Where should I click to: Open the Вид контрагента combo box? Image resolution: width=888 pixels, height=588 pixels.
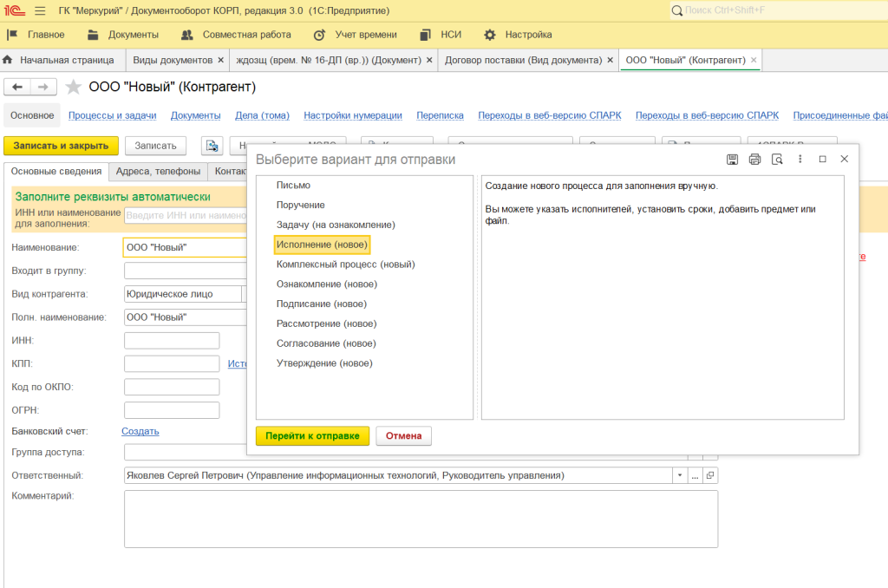[182, 294]
